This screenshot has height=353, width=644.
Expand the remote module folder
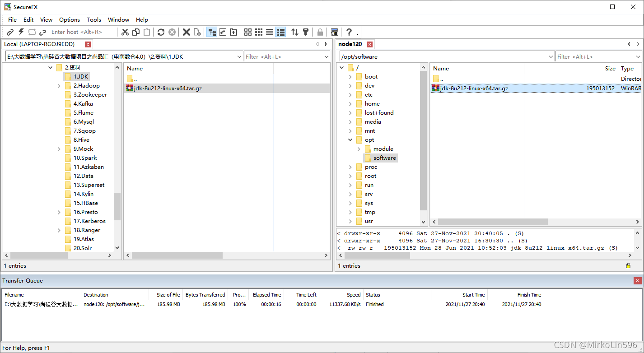pos(359,149)
